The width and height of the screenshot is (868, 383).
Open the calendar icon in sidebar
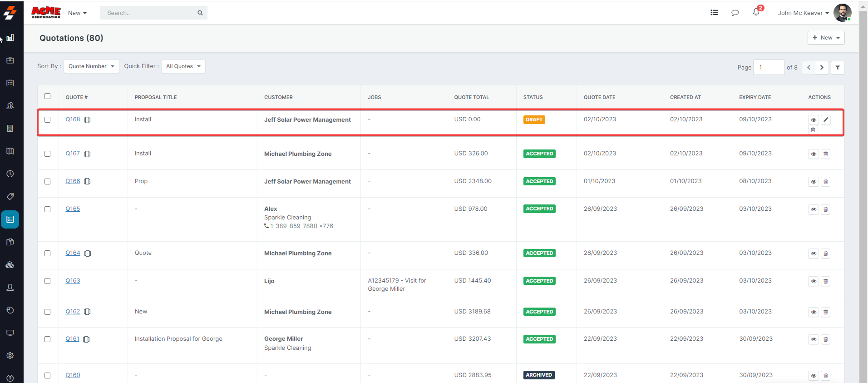(10, 83)
